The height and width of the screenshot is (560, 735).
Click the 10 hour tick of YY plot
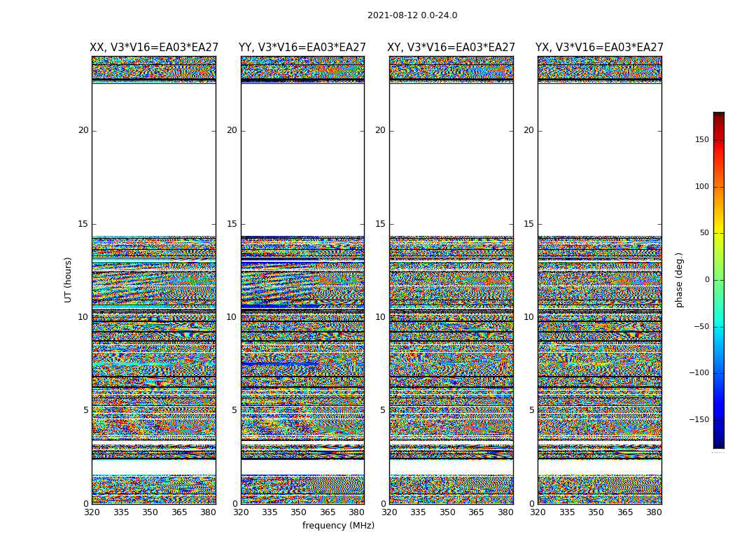[x=232, y=317]
